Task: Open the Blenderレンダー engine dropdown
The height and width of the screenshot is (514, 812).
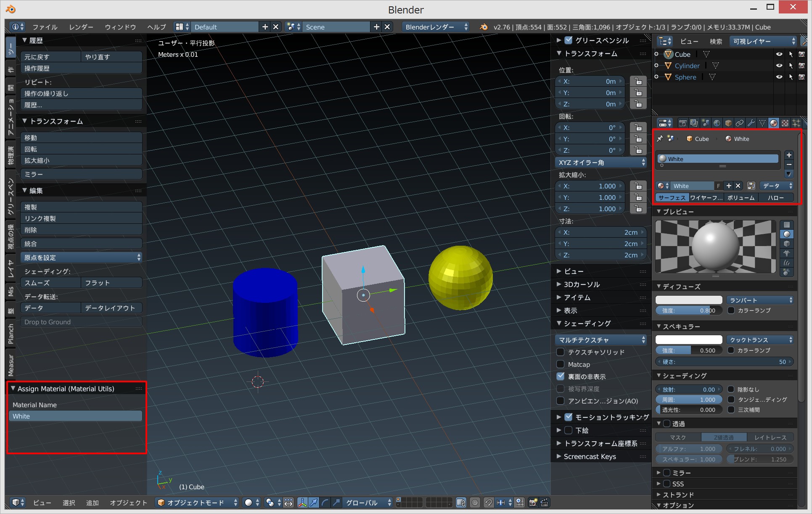Action: coord(436,27)
